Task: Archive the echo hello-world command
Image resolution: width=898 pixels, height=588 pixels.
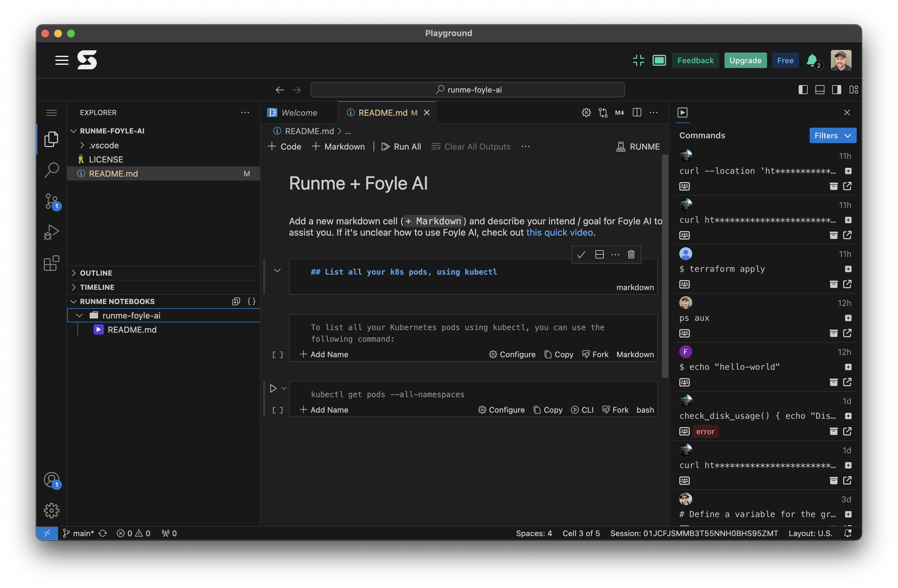Action: [x=833, y=382]
